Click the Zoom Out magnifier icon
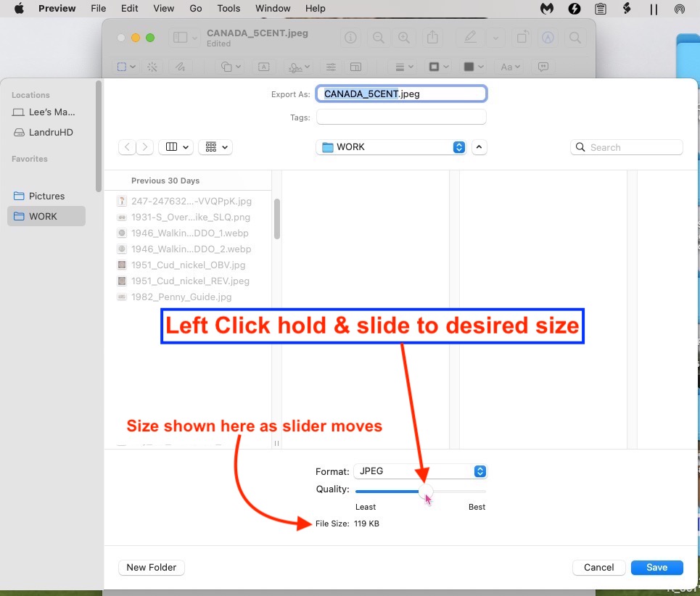Screen dimensions: 700x596 (x=379, y=38)
